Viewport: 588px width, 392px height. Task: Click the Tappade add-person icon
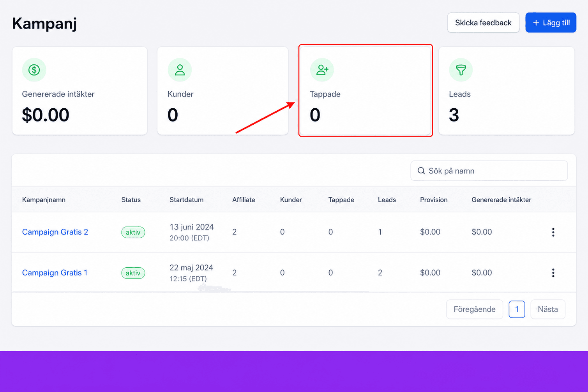pos(322,70)
